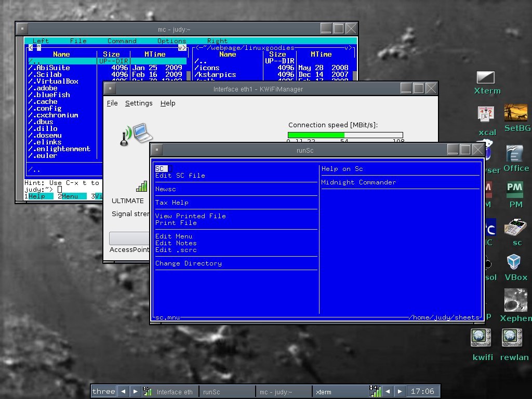The image size is (532, 399).
Task: Open the mc window menu button
Action: pos(22,29)
